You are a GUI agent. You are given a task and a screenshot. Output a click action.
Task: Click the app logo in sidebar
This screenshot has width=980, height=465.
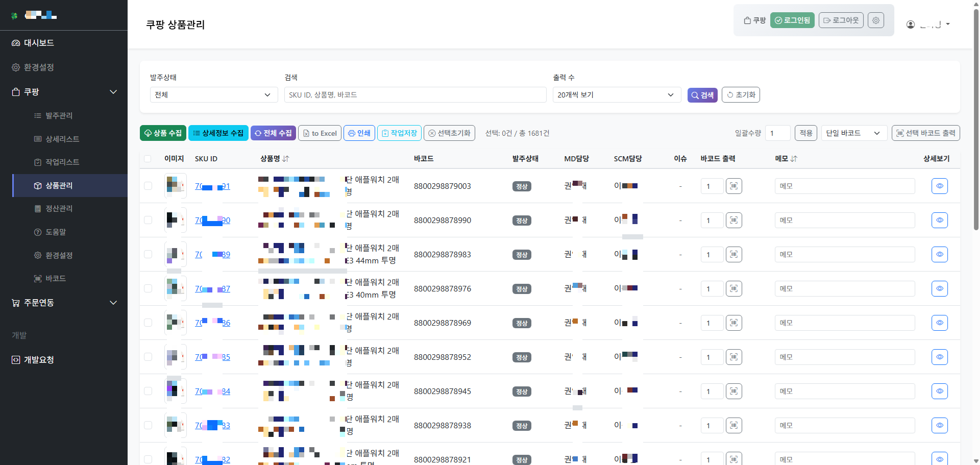click(x=14, y=16)
